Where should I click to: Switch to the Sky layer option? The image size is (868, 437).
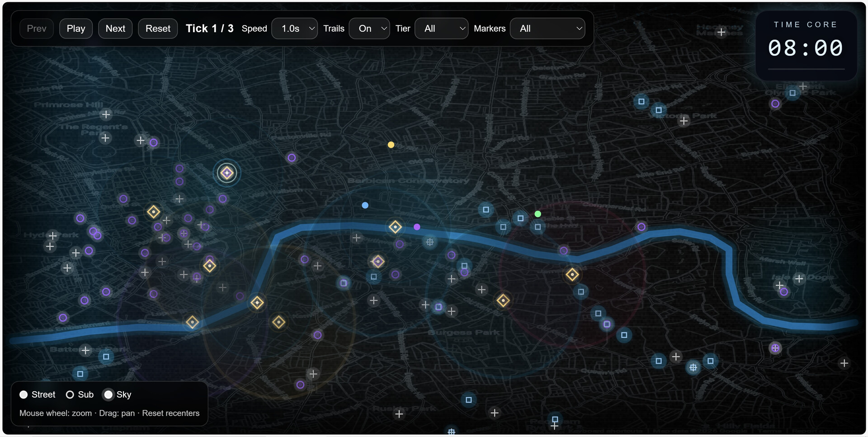point(108,394)
